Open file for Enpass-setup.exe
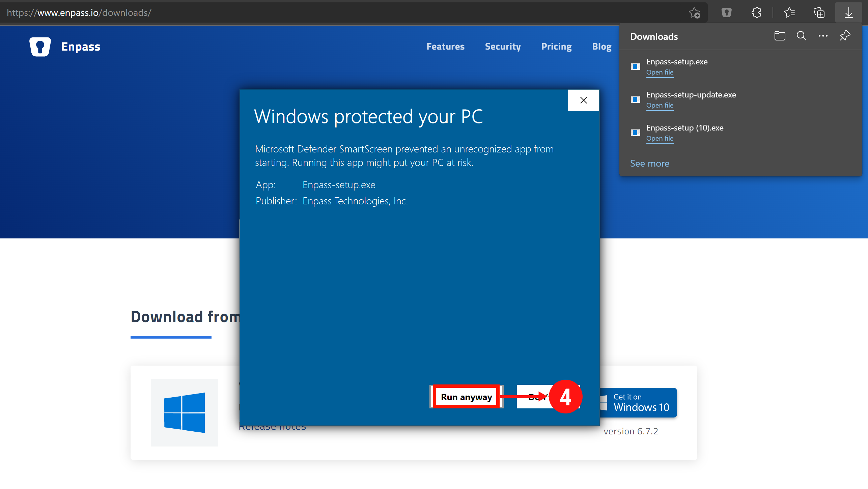The height and width of the screenshot is (489, 868). 660,73
